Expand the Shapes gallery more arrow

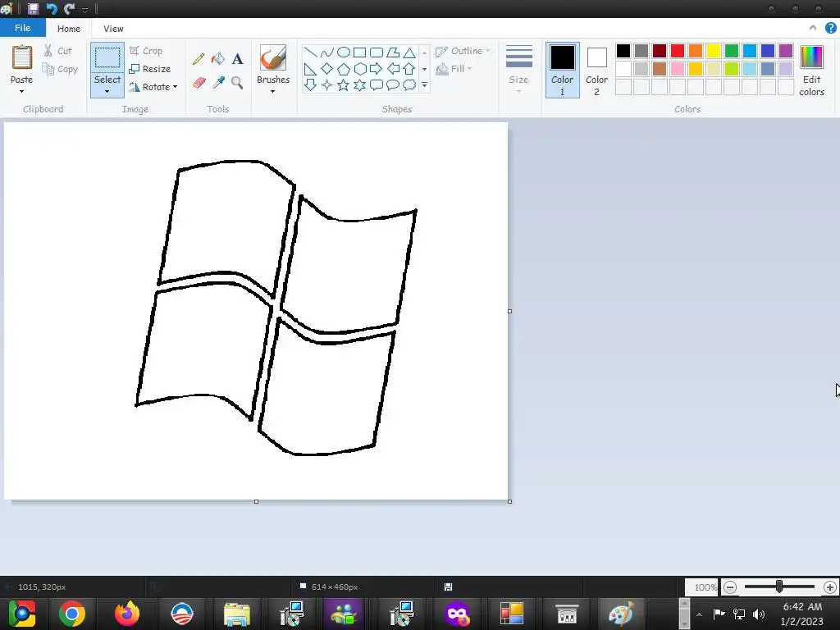(424, 85)
